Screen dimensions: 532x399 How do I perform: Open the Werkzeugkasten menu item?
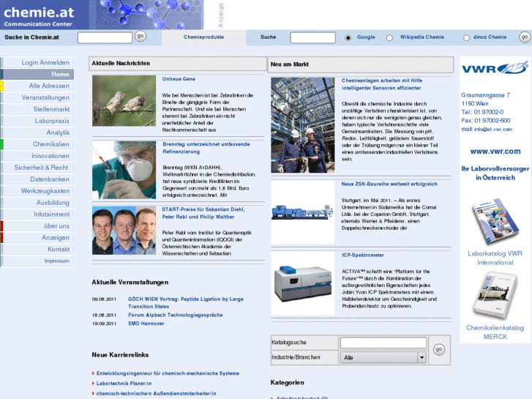[37, 191]
